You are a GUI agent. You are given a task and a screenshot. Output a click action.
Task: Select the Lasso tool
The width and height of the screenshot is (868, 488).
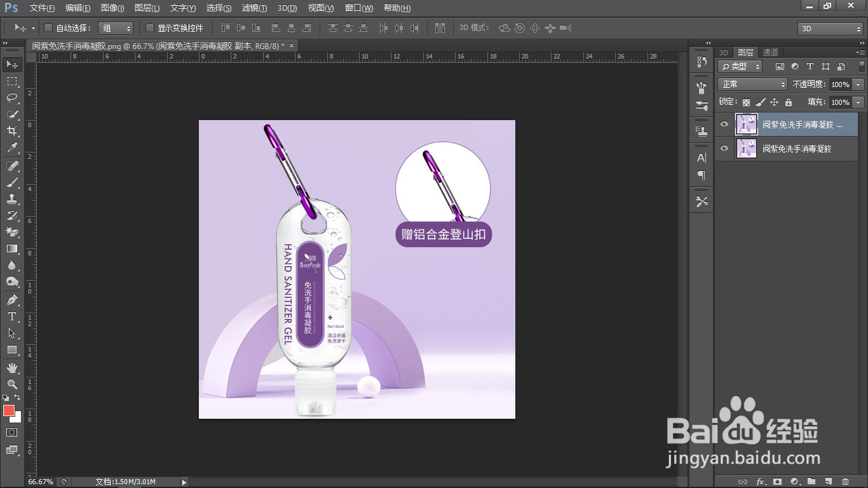coord(12,97)
